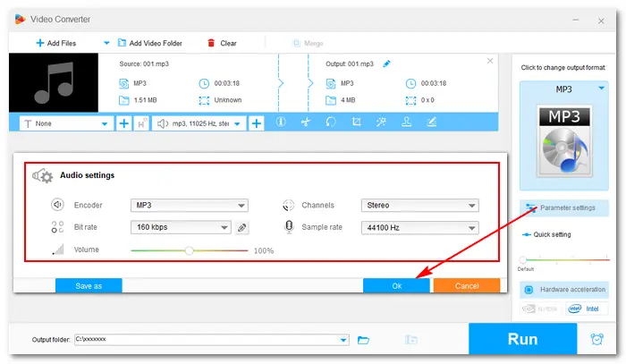Click the 4 MB output size
Screen dimensions: 626x364
348,100
